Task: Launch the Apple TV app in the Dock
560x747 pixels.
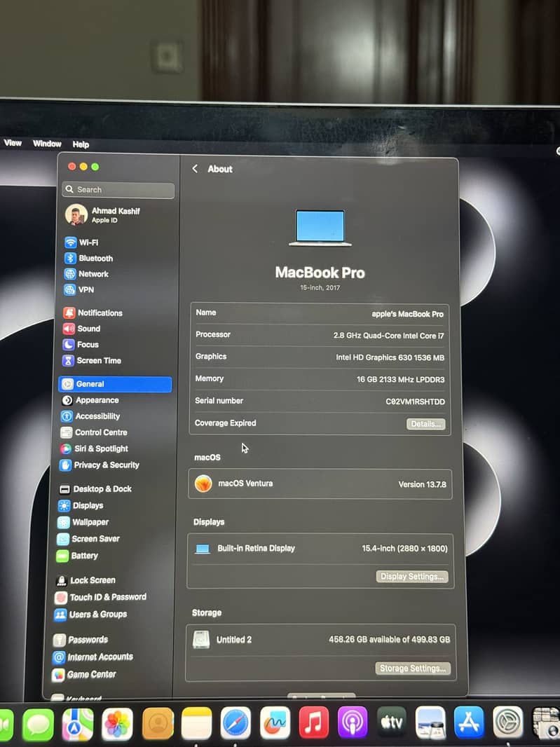Action: click(x=391, y=722)
